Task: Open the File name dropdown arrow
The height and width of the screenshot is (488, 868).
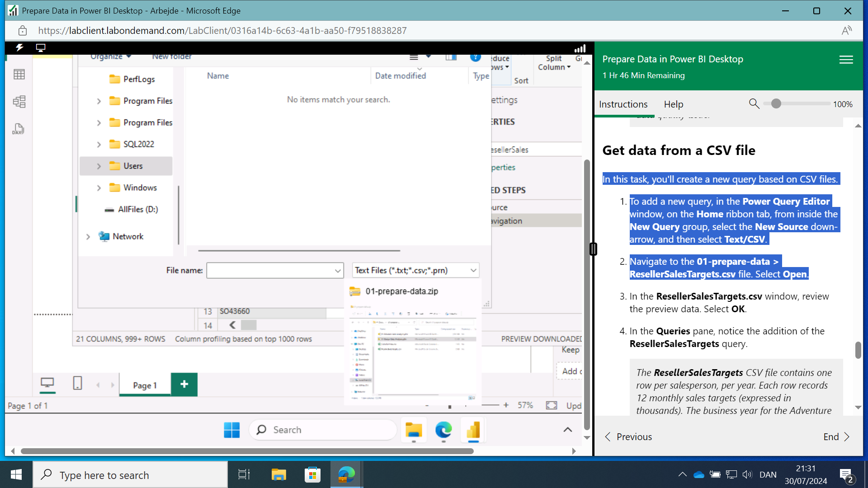Action: tap(337, 271)
